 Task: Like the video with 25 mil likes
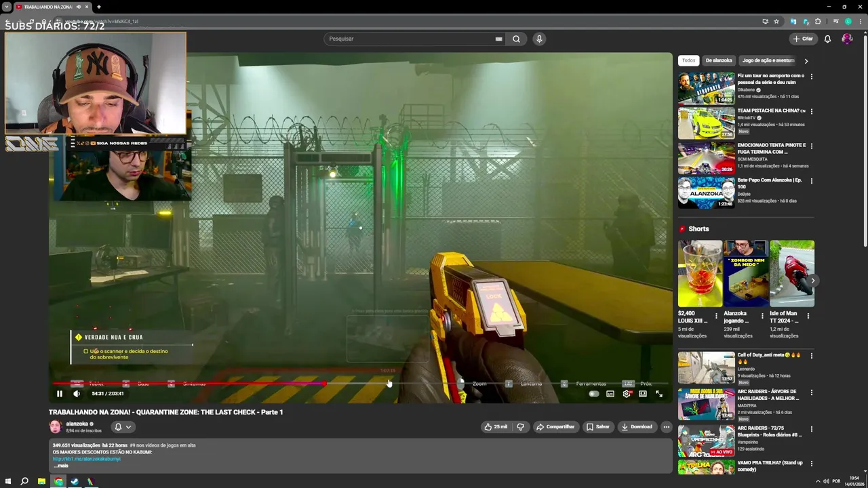(496, 427)
